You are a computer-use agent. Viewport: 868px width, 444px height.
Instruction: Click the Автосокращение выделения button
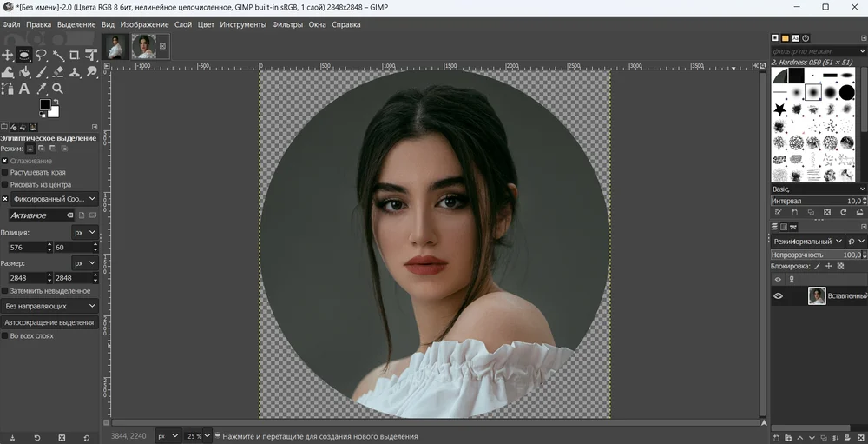pos(49,322)
